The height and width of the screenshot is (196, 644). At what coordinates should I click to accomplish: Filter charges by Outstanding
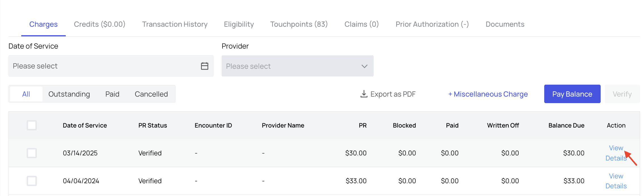[69, 94]
